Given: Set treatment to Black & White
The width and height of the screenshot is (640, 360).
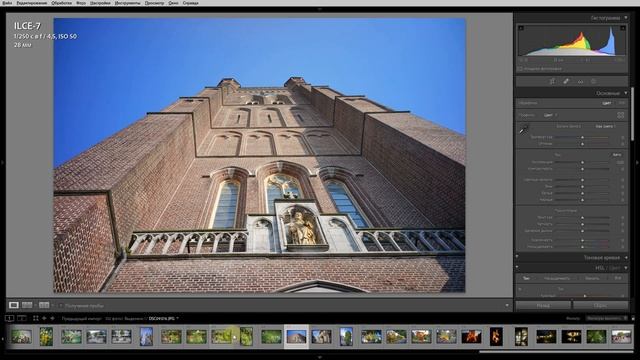Looking at the screenshot, I should tap(621, 103).
